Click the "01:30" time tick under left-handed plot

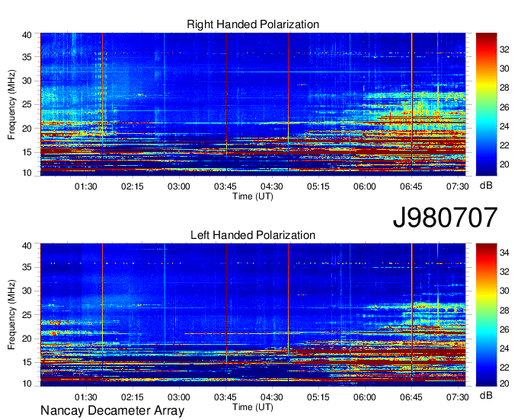[x=86, y=397]
